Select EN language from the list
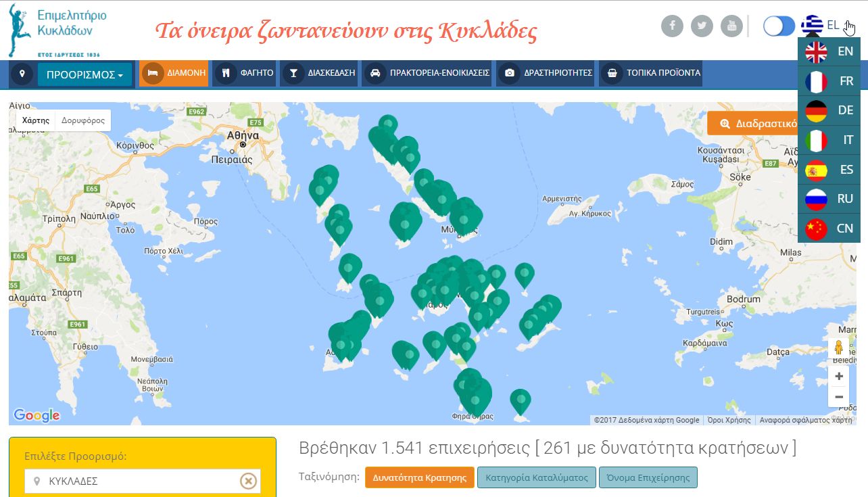This screenshot has width=868, height=497. pyautogui.click(x=829, y=51)
